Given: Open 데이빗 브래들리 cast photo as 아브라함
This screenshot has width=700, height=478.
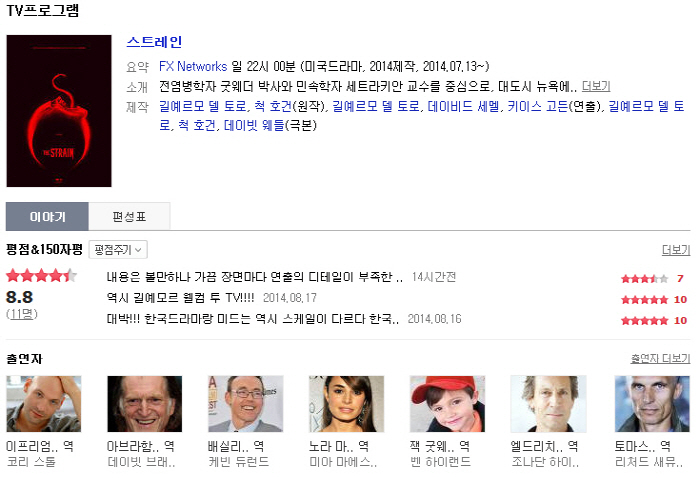Looking at the screenshot, I should pyautogui.click(x=145, y=404).
